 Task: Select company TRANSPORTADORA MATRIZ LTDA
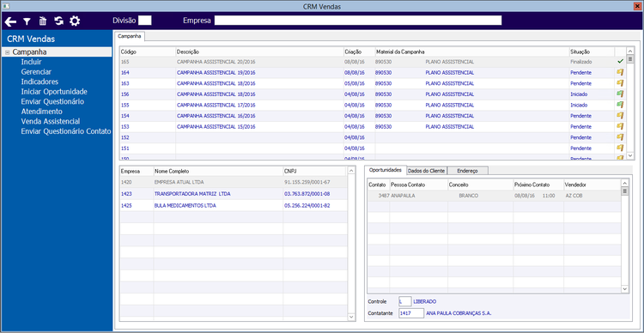[234, 193]
